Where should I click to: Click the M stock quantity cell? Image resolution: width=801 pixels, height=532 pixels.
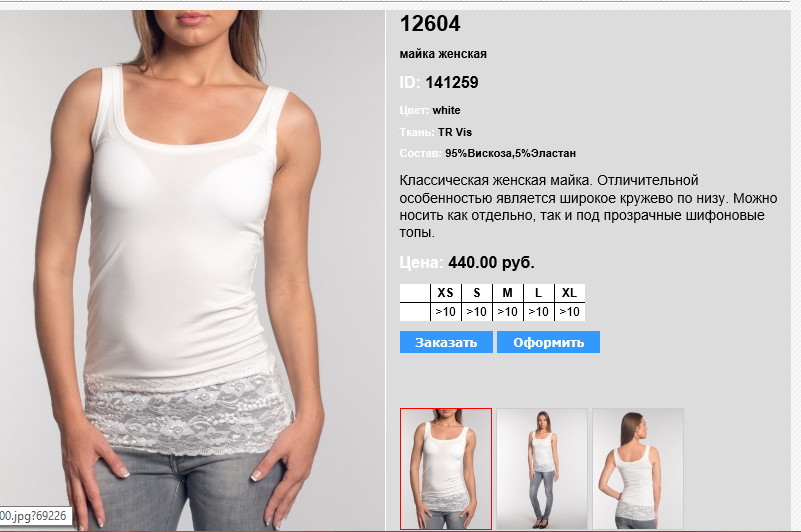point(507,312)
